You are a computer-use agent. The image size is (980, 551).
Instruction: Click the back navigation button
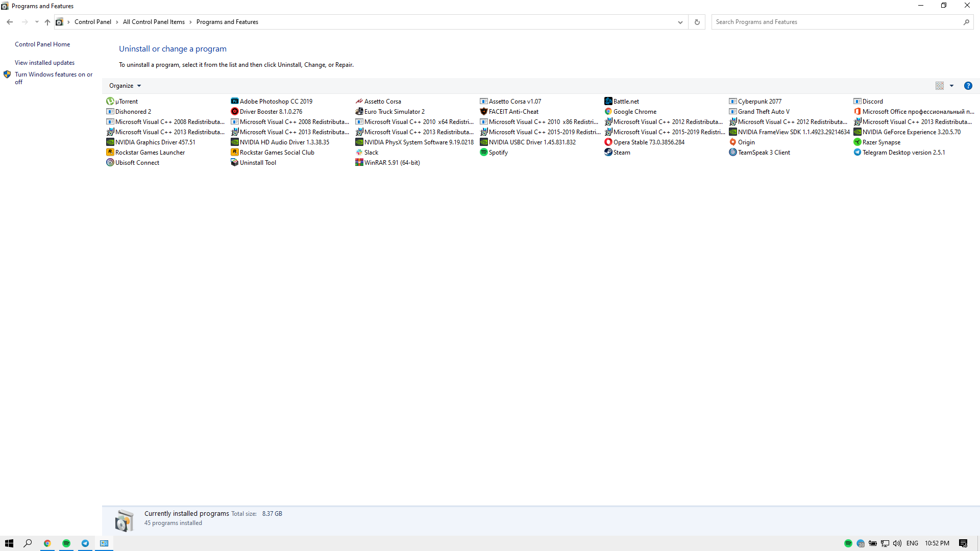coord(9,22)
